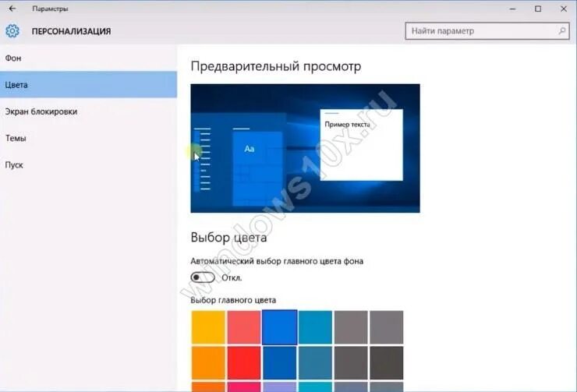
Task: Click "Выбор главного цвета" label
Action: pos(233,300)
